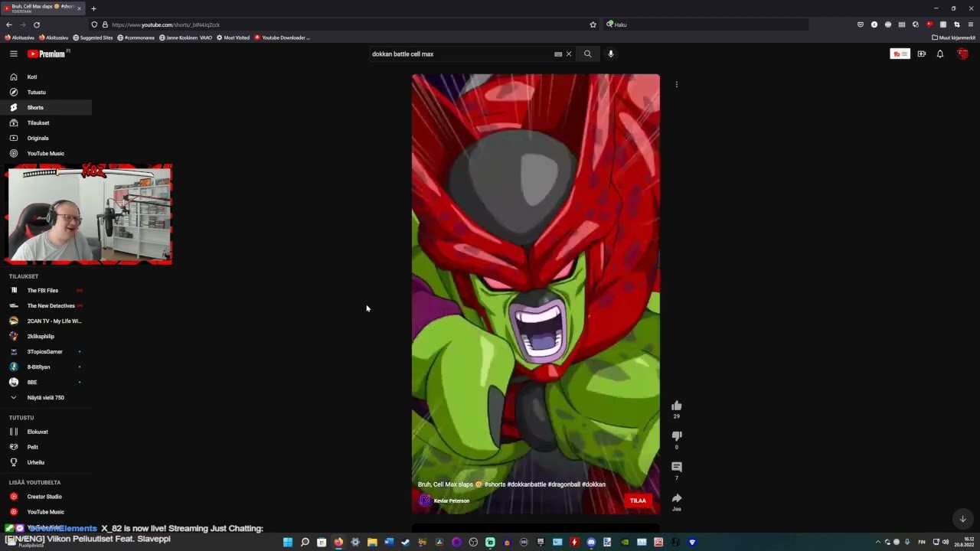This screenshot has height=551, width=980.
Task: Start voice search with the microphone
Action: click(610, 54)
